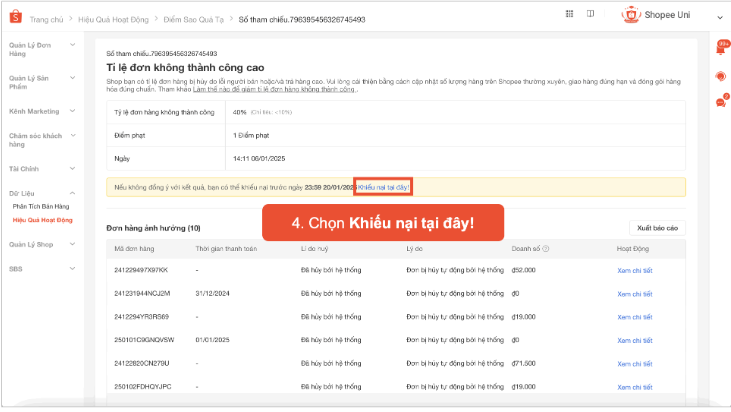Click the Xuất báo cáo button
The width and height of the screenshot is (731, 412).
[657, 228]
